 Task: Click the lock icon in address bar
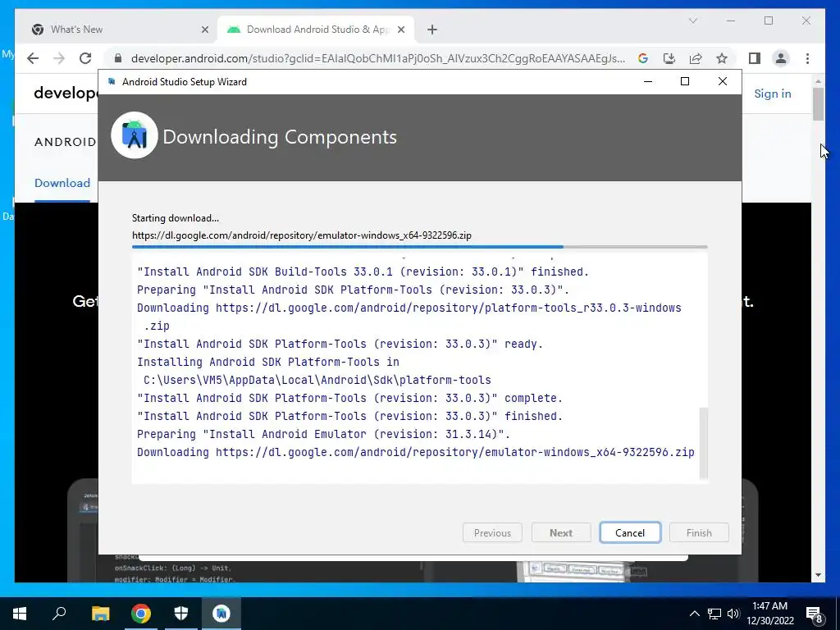pyautogui.click(x=118, y=58)
